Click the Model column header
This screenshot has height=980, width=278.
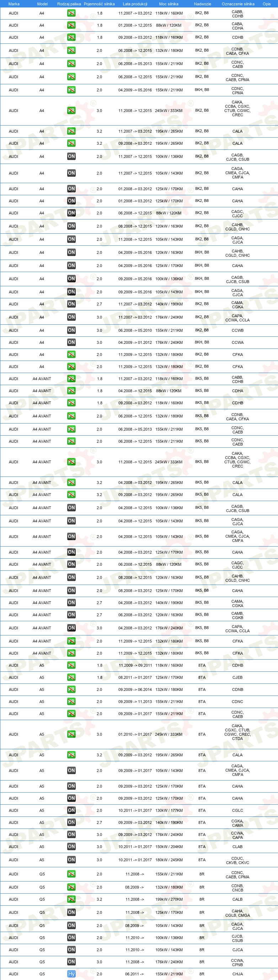click(42, 4)
